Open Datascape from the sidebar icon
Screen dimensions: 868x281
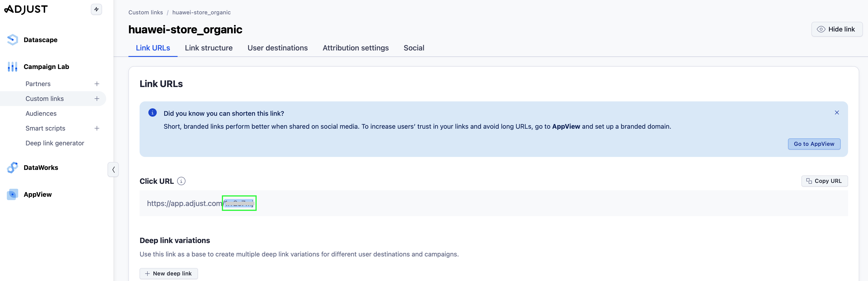(x=13, y=40)
